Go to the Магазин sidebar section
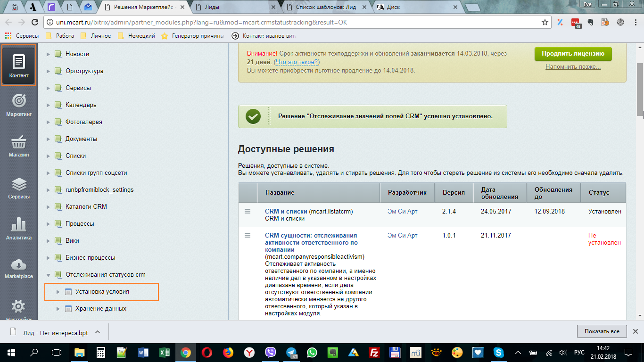The image size is (644, 362). coord(19,146)
